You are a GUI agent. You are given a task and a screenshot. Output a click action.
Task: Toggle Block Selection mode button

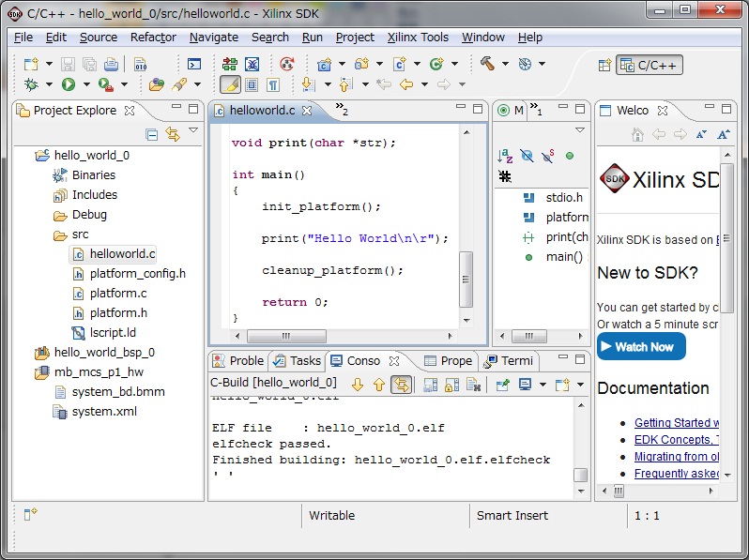coord(252,85)
